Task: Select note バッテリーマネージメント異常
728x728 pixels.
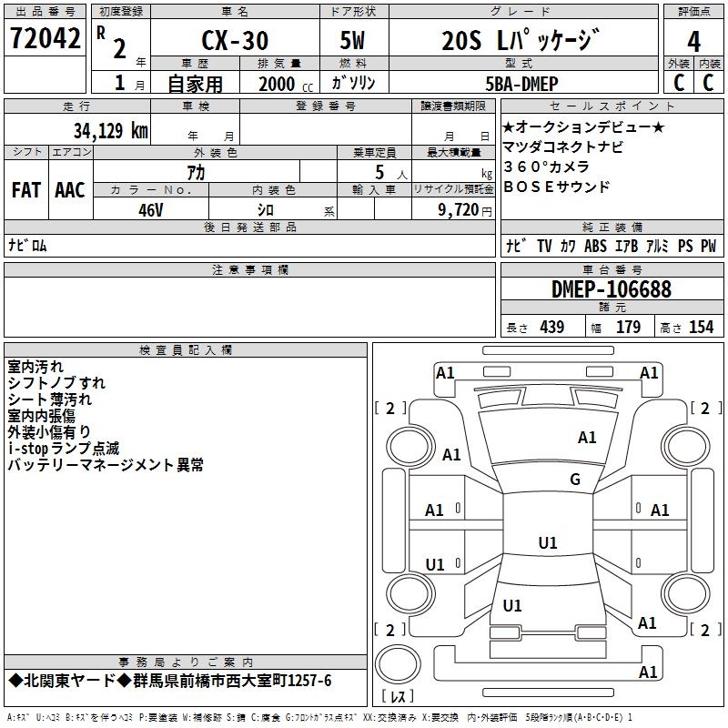Action: click(x=106, y=464)
